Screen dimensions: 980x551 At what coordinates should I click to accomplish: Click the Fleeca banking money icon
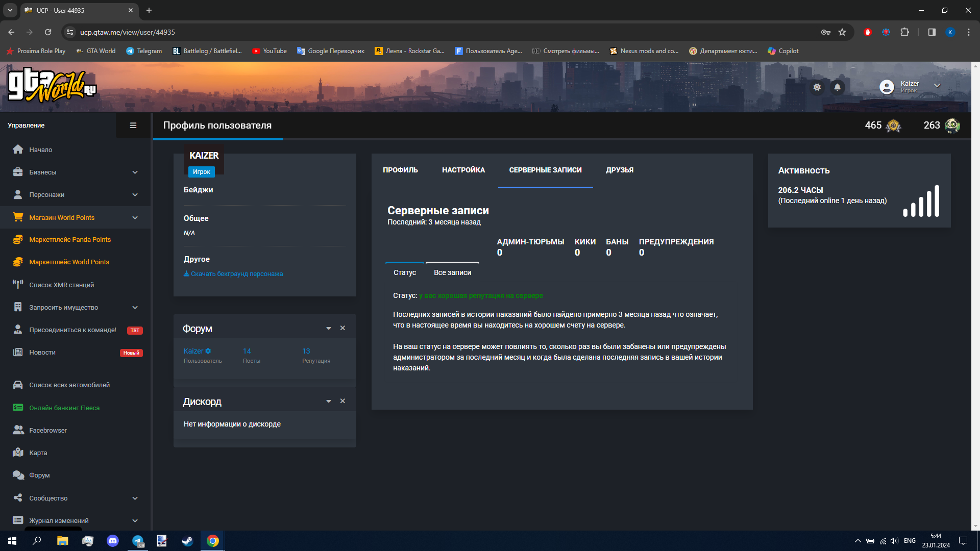click(x=18, y=408)
